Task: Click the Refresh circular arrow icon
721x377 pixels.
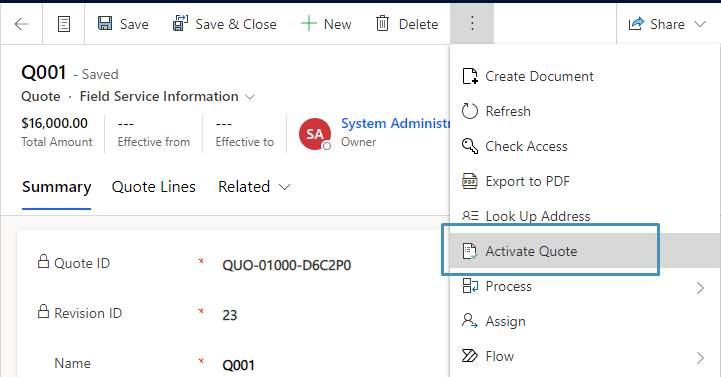Action: click(x=469, y=111)
